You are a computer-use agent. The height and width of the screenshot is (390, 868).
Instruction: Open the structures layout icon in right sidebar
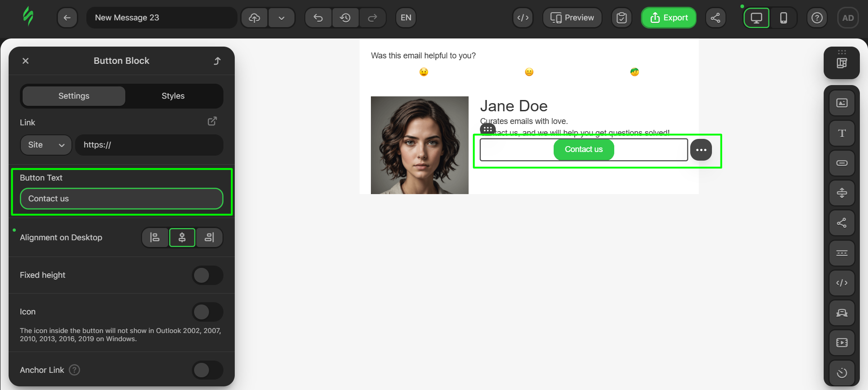(842, 63)
